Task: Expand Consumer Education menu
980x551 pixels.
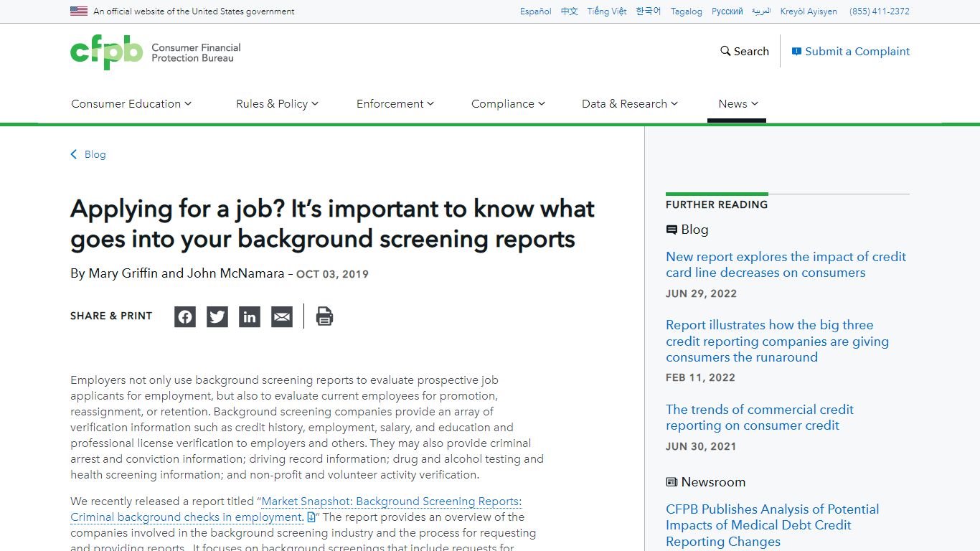Action: (131, 103)
